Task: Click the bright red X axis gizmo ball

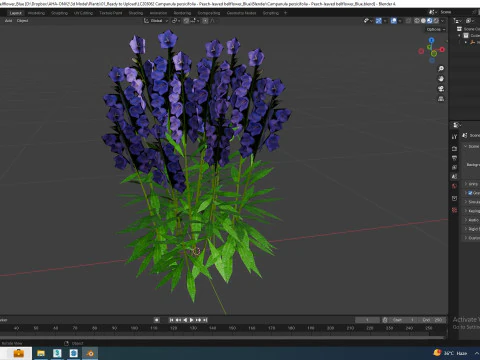Action: (x=442, y=50)
